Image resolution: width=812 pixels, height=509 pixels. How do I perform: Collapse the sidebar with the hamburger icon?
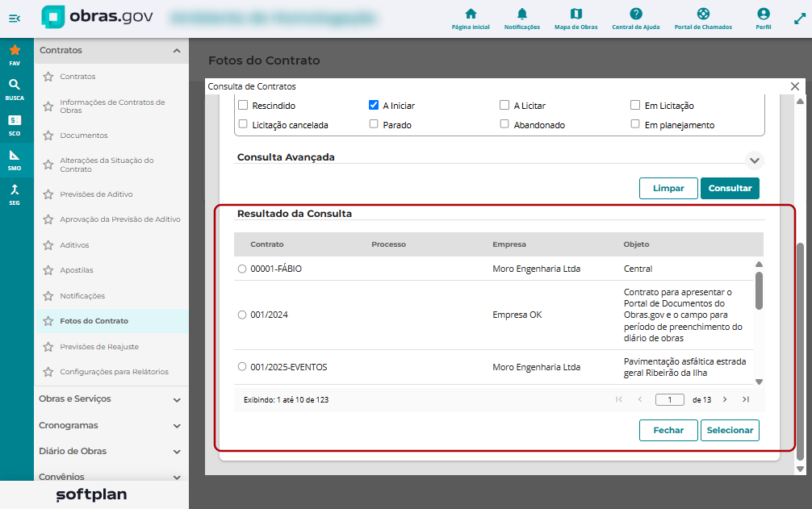(15, 19)
